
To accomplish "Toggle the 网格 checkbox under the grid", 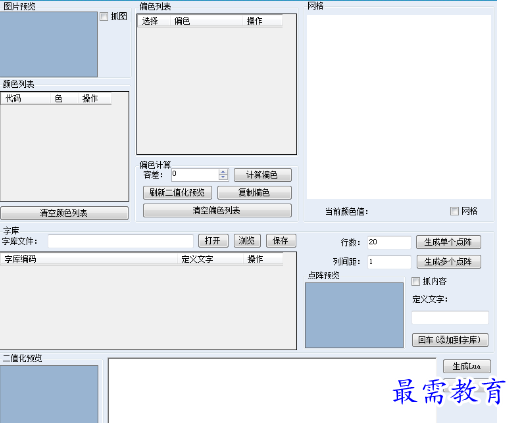I will pyautogui.click(x=454, y=211).
